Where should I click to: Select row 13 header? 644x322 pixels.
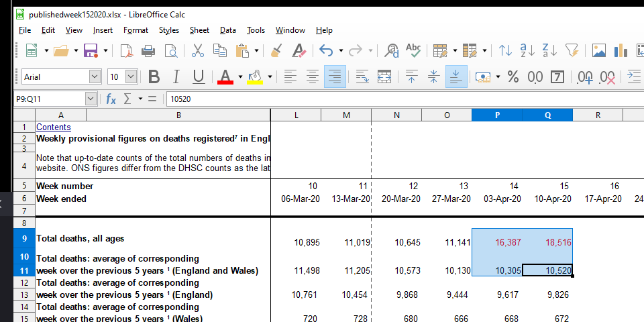(x=24, y=295)
